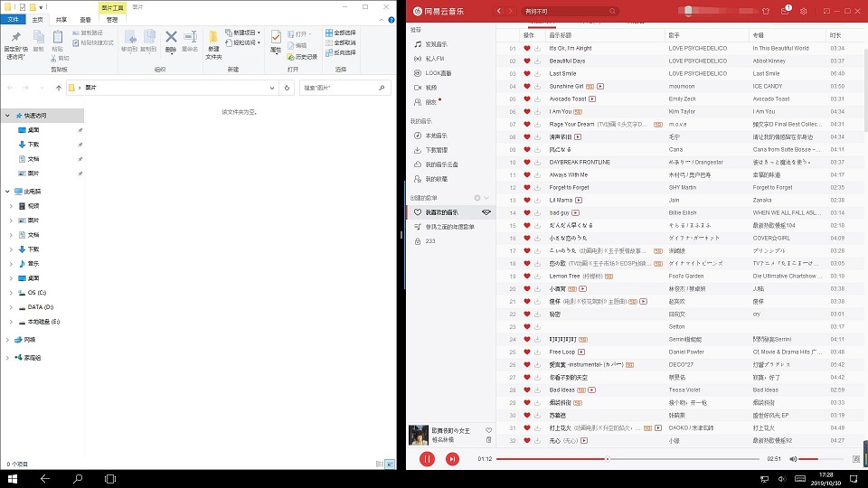Toggle the heart for Forget to Forget
Screen dimensions: 868x488
[x=527, y=188]
